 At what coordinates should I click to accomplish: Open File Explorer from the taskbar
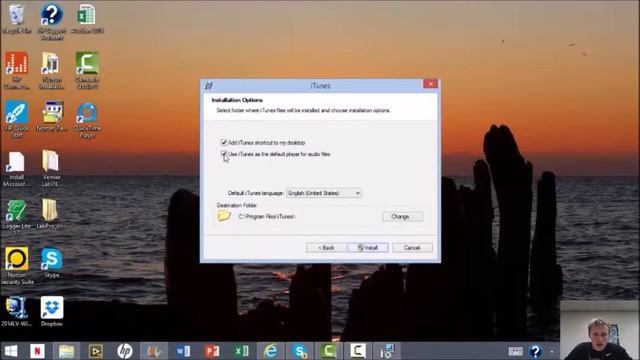pos(66,351)
